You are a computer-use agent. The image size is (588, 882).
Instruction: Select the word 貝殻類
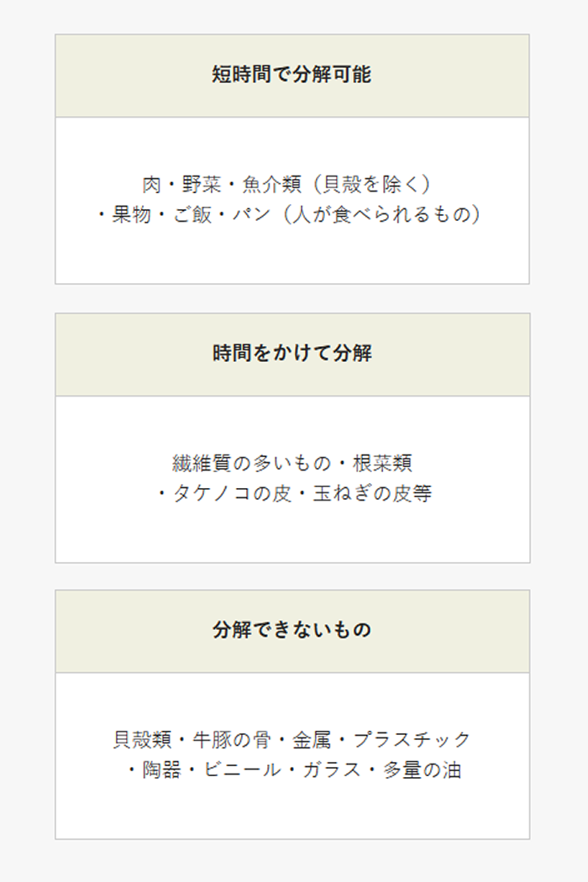143,740
